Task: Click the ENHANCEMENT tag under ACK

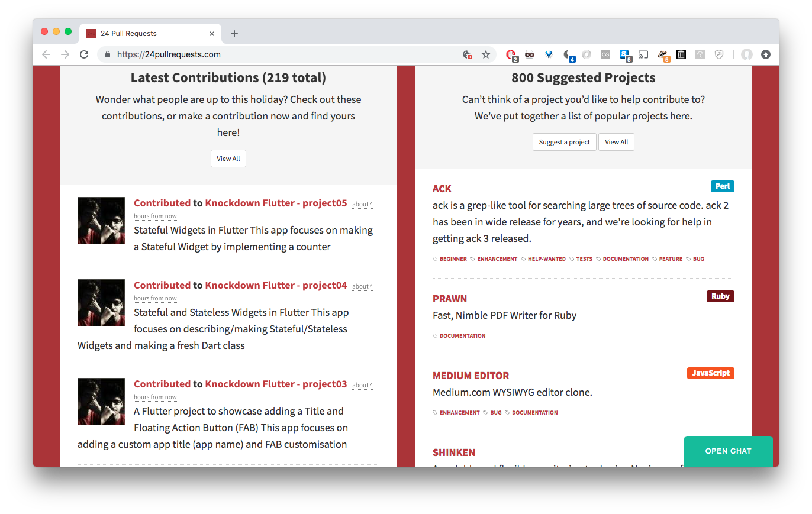Action: coord(494,259)
